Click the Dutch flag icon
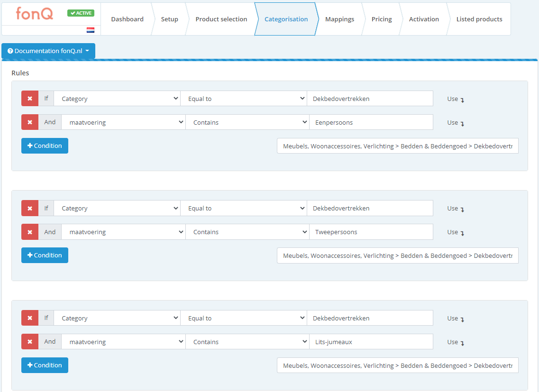Screen dimensions: 539x392 pos(90,29)
